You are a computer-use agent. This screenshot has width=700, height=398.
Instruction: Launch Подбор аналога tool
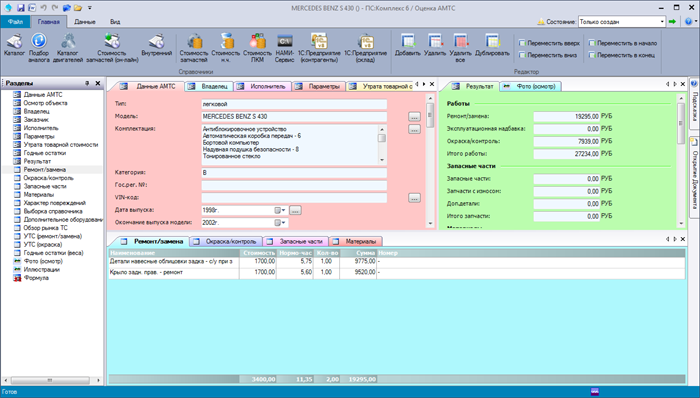click(x=39, y=47)
